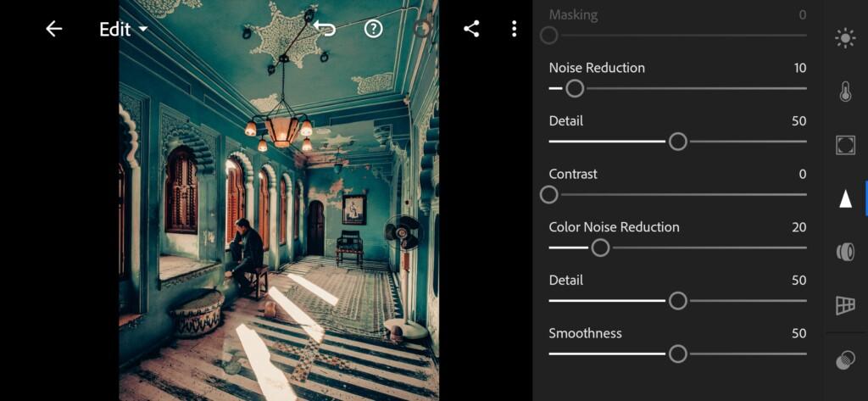Click the Masking slider handle
Screen dimensions: 868x401
coord(548,36)
